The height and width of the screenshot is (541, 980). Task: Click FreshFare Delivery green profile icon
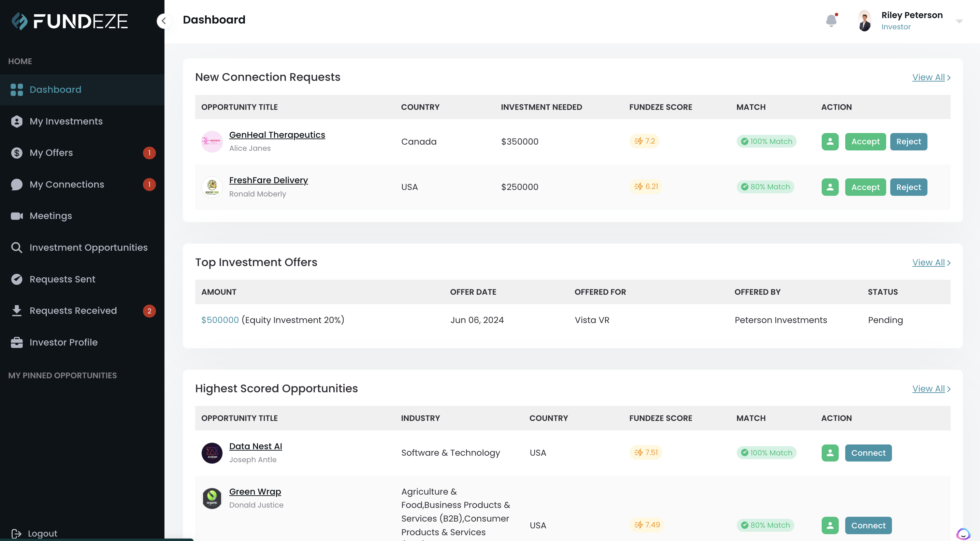point(830,187)
